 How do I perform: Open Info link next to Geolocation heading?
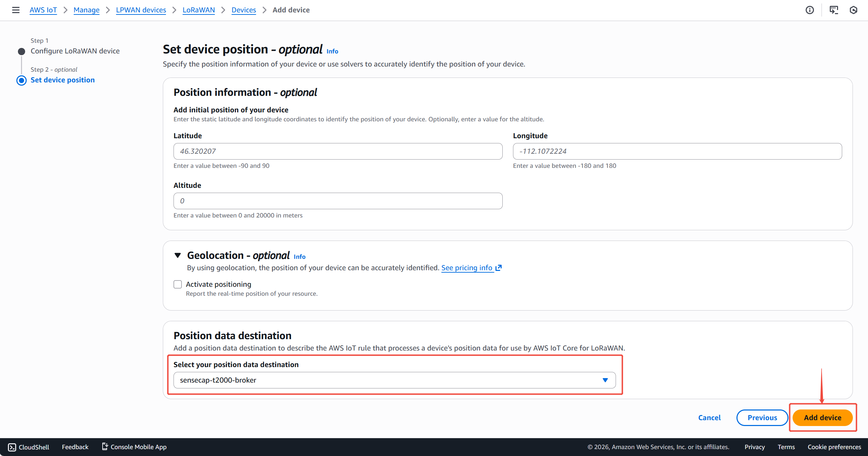[299, 257]
